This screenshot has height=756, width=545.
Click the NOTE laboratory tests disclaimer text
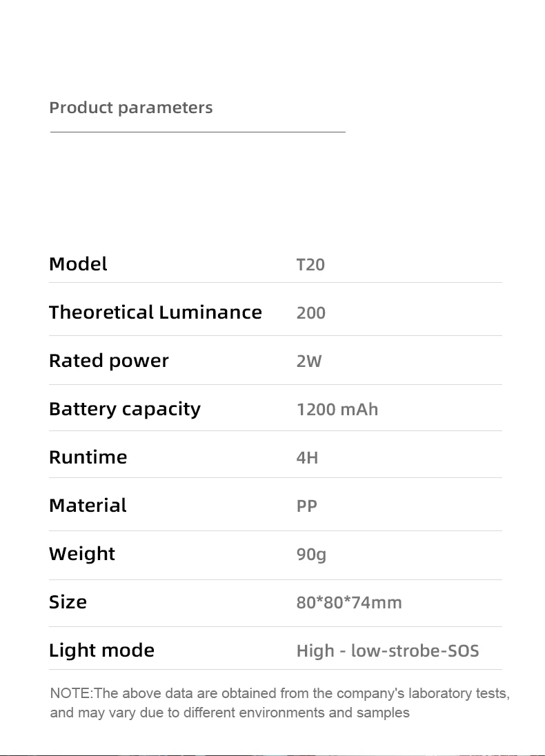279,702
